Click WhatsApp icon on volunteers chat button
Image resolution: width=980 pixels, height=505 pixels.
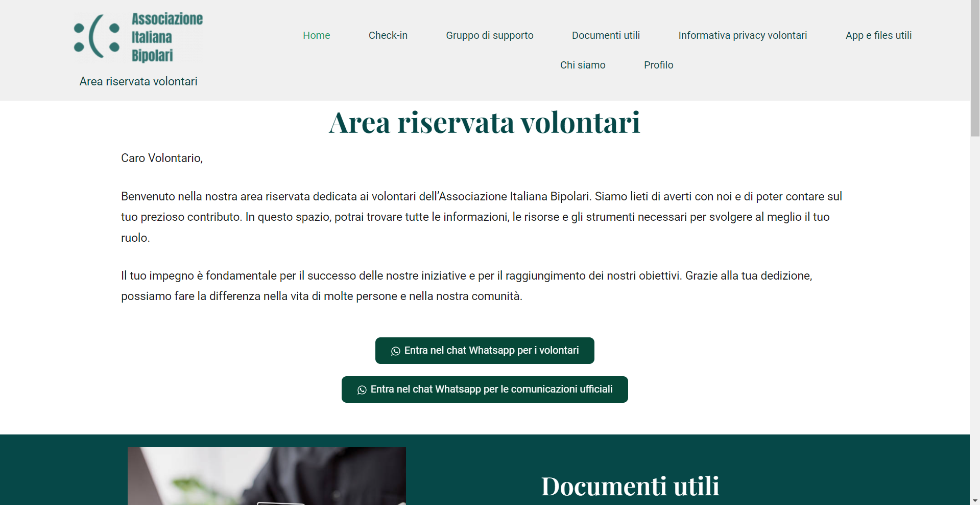point(395,351)
